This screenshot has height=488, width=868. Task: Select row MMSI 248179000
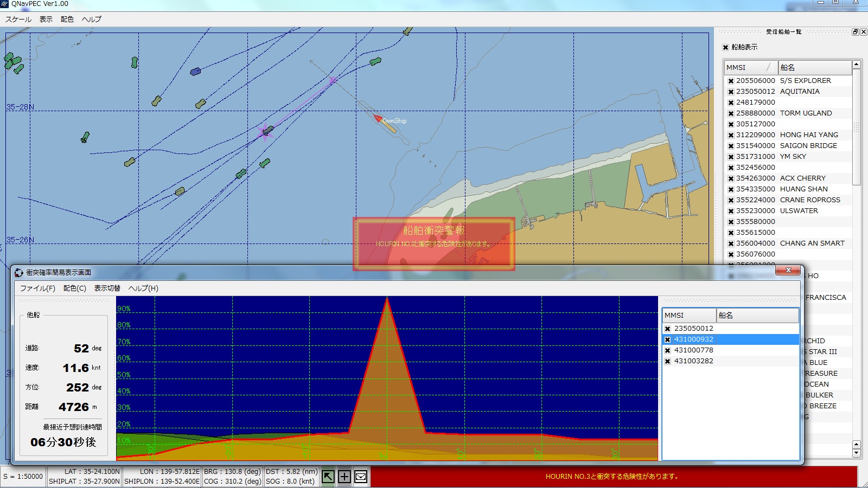coord(788,102)
